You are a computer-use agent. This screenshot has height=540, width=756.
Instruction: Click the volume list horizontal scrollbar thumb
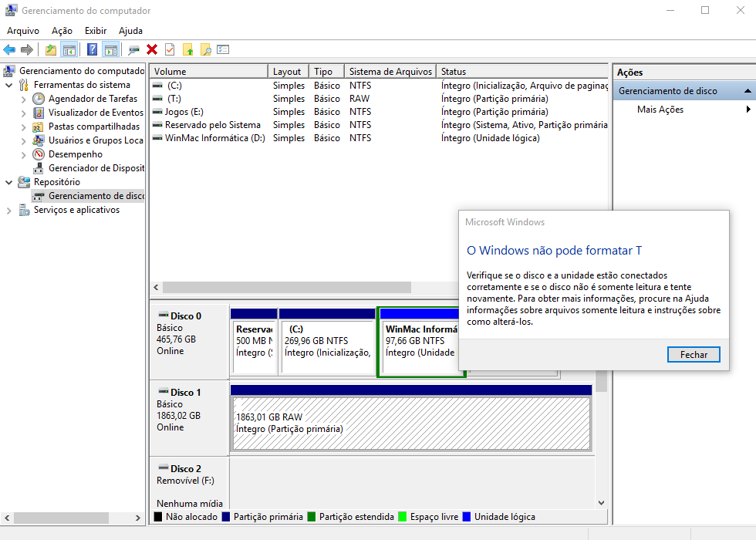point(287,287)
